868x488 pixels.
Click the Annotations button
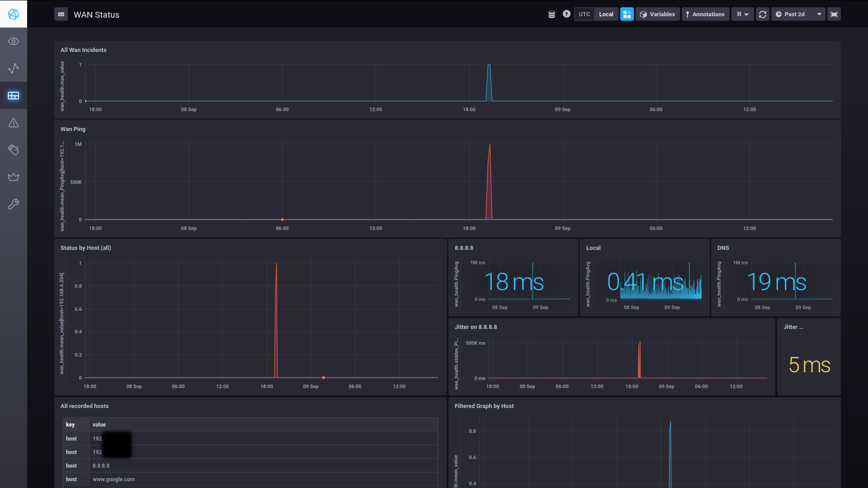tap(705, 14)
